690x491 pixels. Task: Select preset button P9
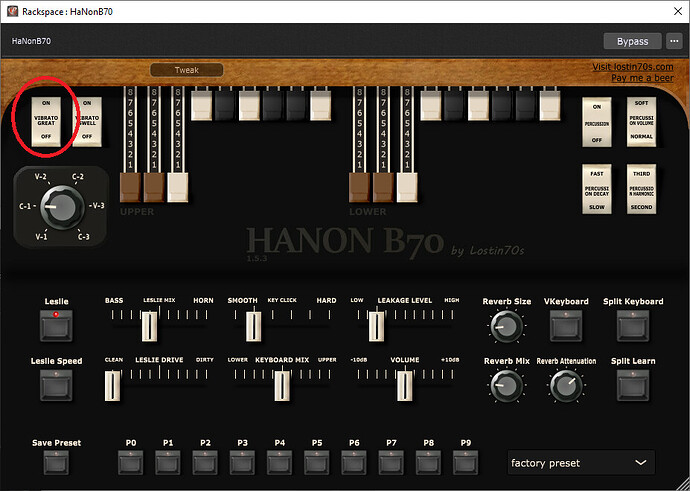[466, 463]
